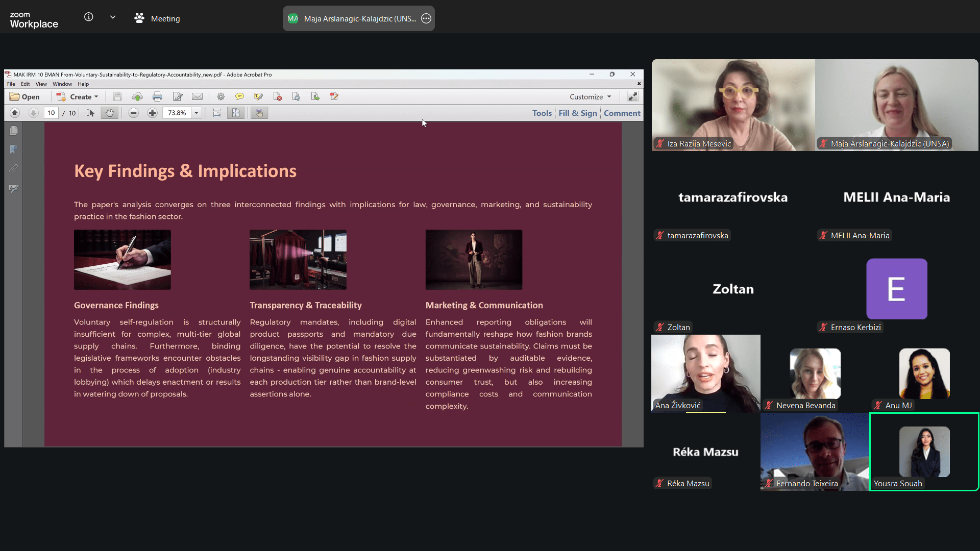This screenshot has width=980, height=551.
Task: Add a sticky note comment
Action: click(239, 97)
